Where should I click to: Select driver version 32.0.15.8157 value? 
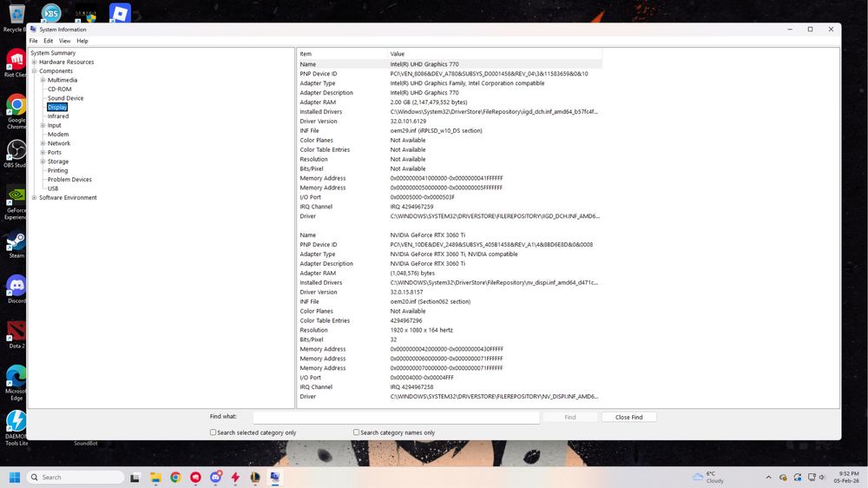pos(406,292)
